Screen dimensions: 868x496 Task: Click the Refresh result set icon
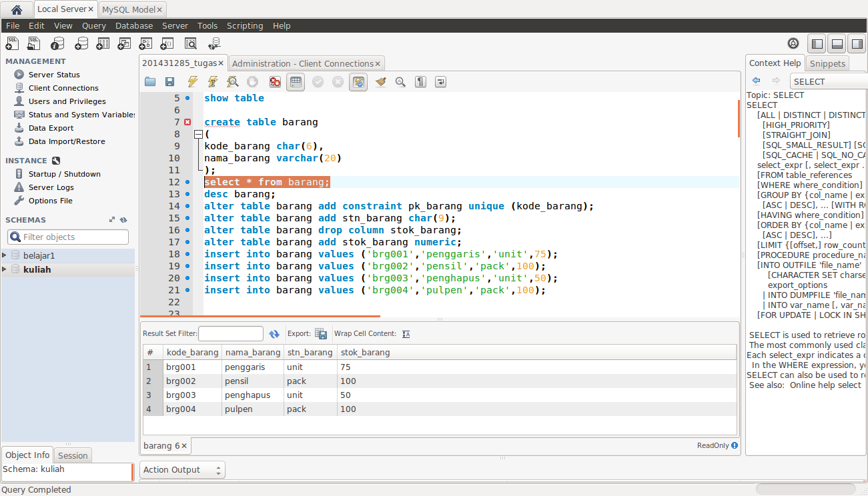coord(274,334)
